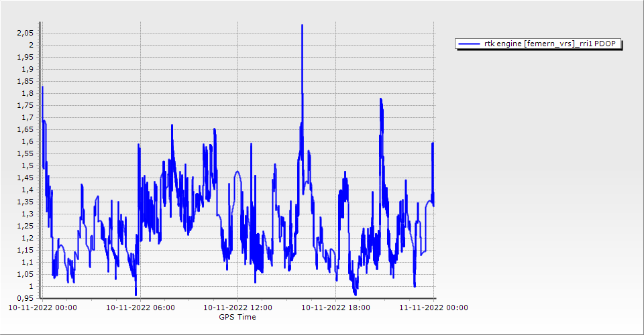The image size is (644, 335).
Task: Select the 1,5 y-axis tick label
Action: pos(28,165)
